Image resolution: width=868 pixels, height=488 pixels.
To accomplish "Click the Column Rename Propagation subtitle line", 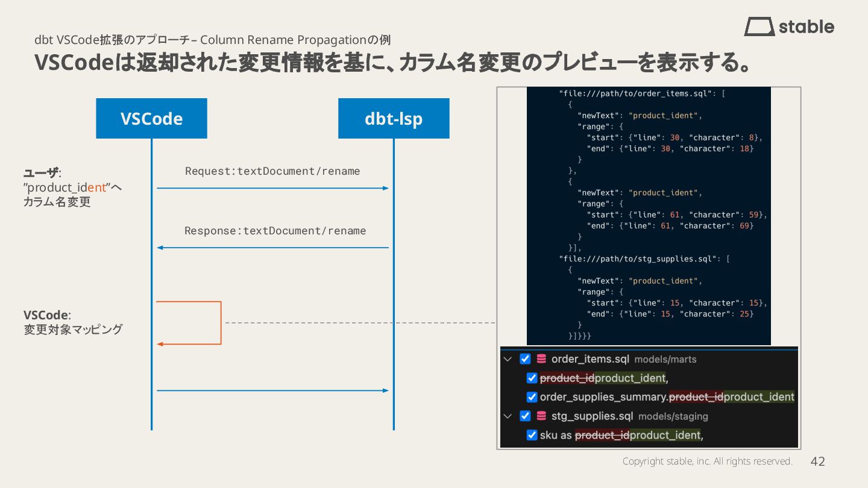I will point(212,40).
